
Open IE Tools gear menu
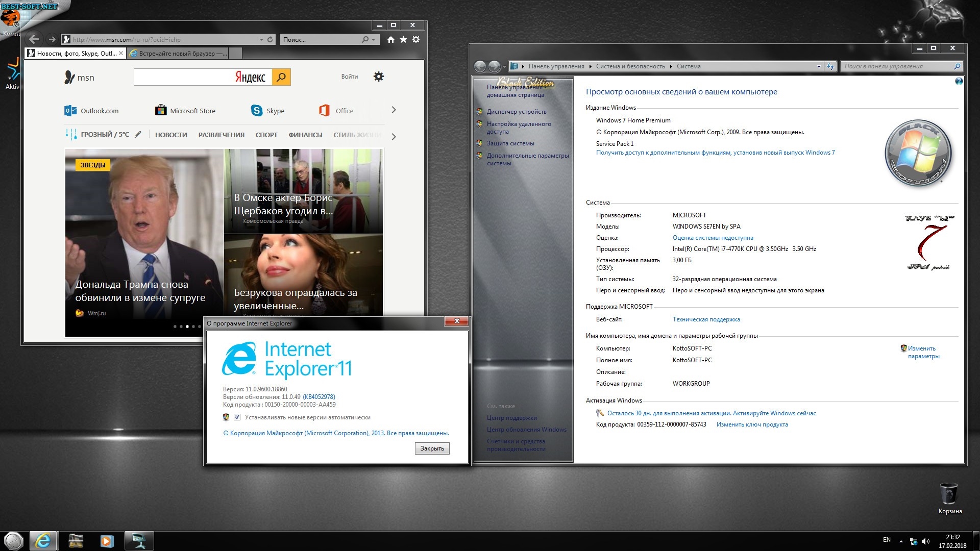tap(416, 39)
